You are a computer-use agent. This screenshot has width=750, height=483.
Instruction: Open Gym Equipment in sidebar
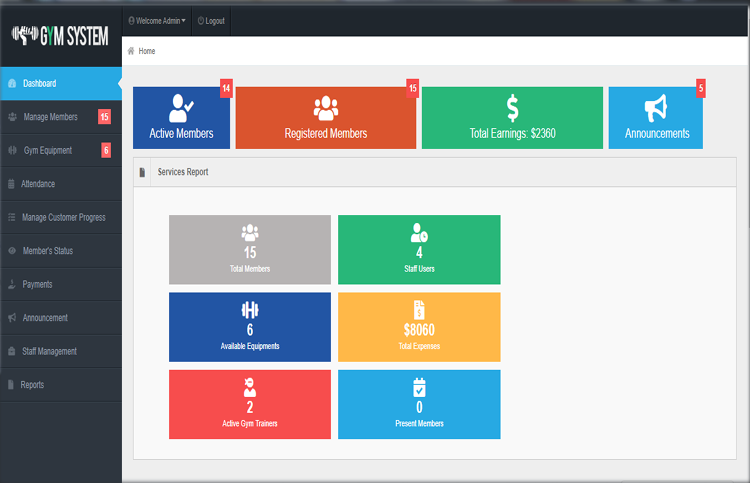click(x=48, y=150)
